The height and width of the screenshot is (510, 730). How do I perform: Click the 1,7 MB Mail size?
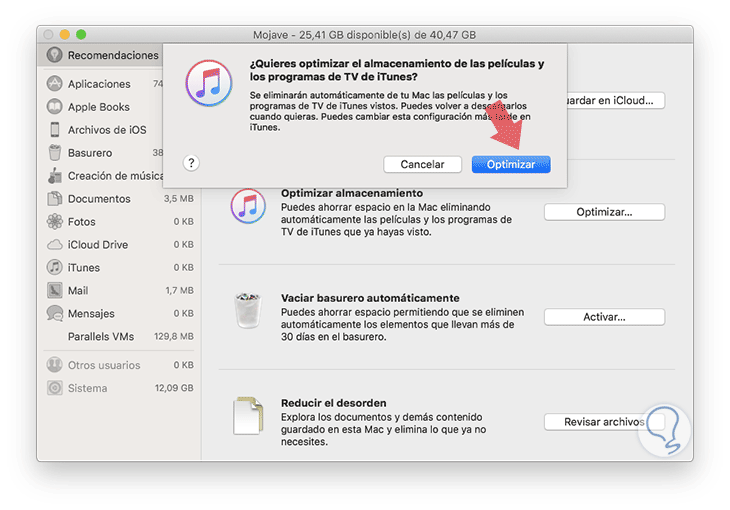pyautogui.click(x=179, y=290)
